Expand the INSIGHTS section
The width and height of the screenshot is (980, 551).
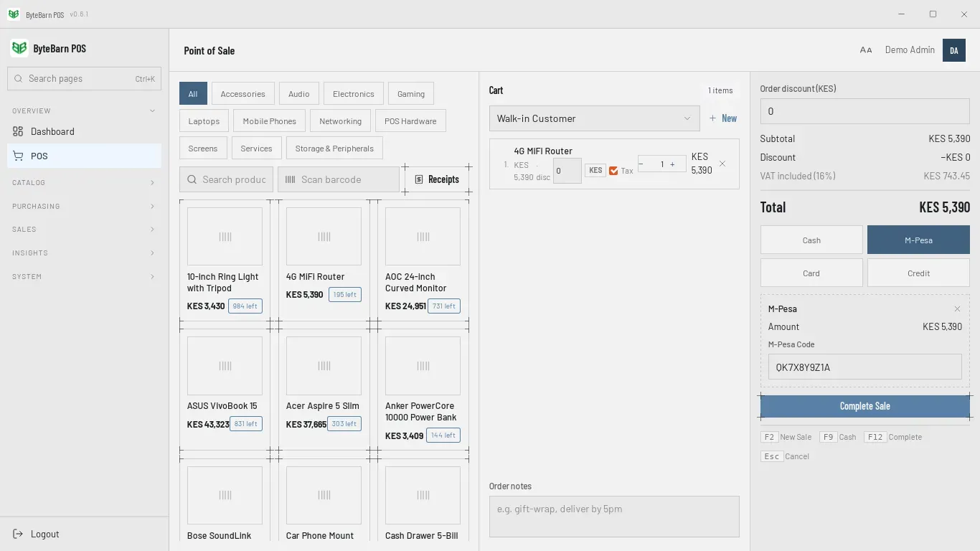coord(84,253)
